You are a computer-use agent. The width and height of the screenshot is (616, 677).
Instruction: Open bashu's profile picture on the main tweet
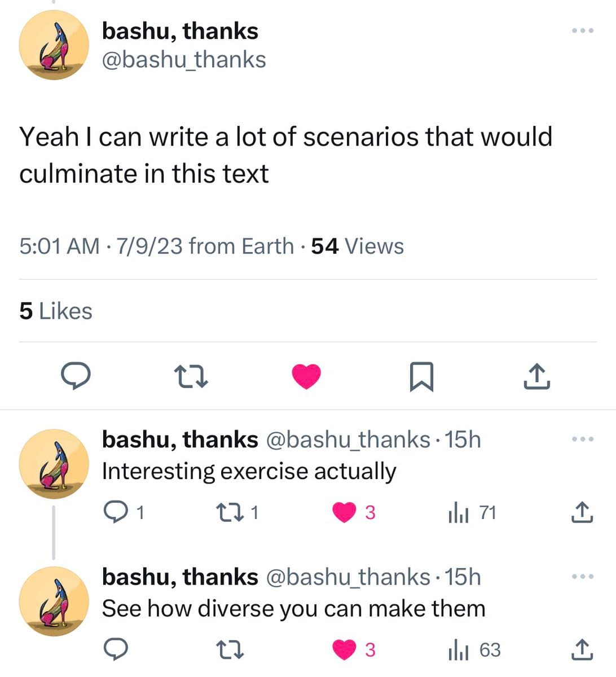click(54, 44)
